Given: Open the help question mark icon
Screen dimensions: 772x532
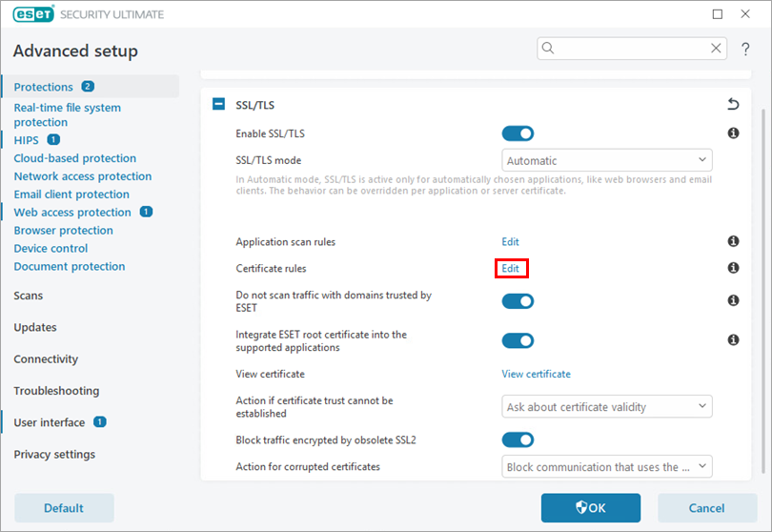Looking at the screenshot, I should [x=745, y=49].
